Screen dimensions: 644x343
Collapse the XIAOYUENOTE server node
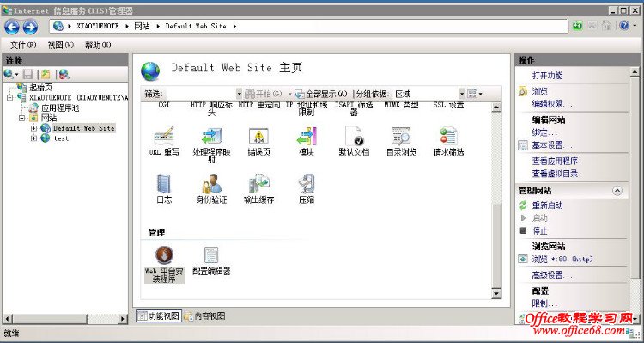click(9, 98)
